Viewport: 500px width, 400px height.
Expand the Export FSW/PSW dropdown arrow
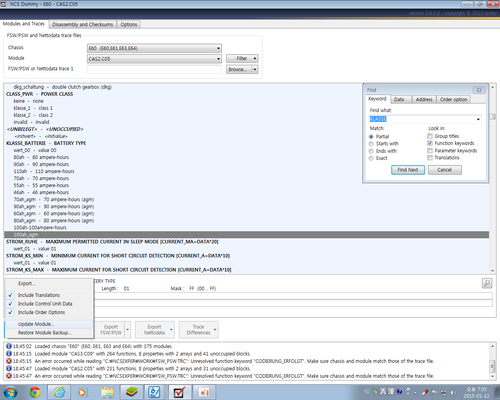click(127, 330)
